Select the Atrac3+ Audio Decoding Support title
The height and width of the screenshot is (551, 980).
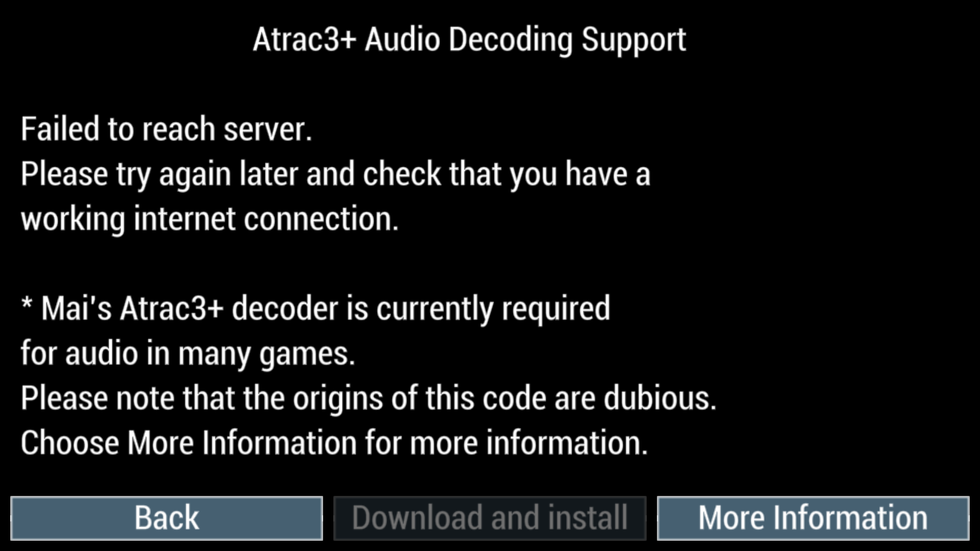(470, 41)
